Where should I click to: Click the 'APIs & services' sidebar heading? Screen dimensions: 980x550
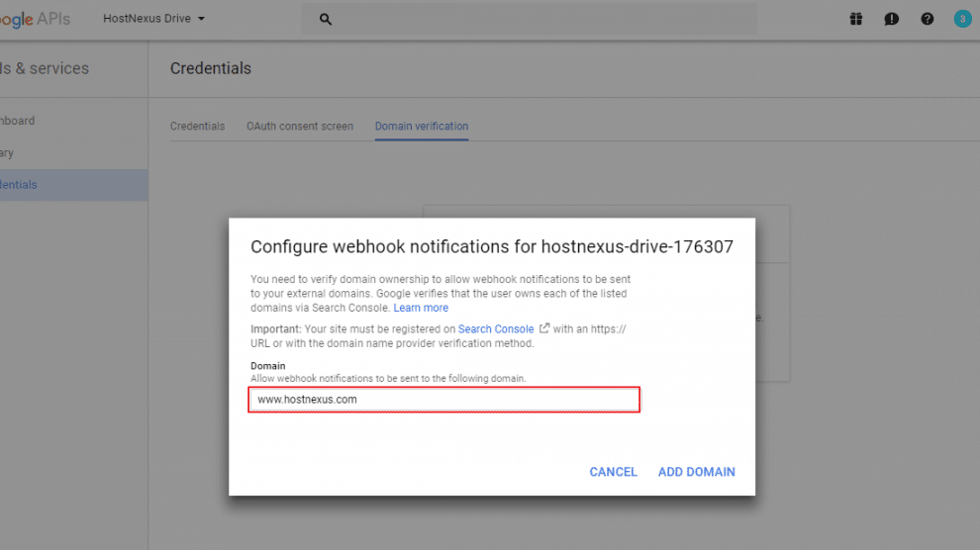45,68
